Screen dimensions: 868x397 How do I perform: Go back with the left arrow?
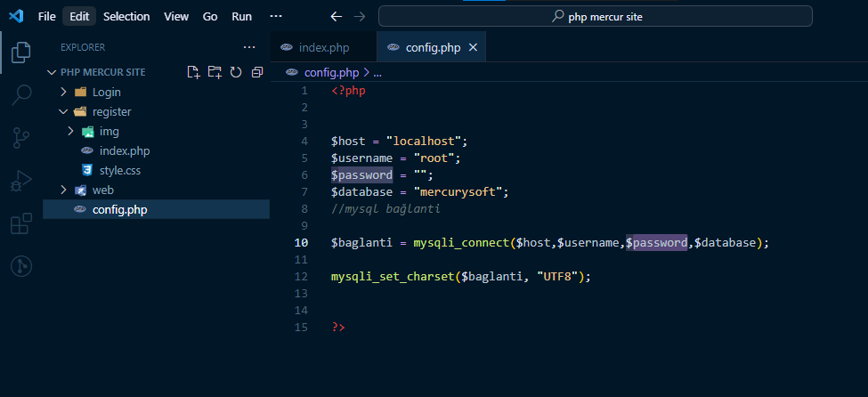(336, 17)
